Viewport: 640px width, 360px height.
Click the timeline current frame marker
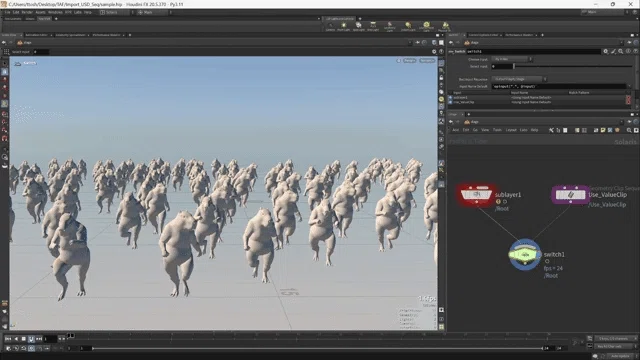tap(71, 336)
